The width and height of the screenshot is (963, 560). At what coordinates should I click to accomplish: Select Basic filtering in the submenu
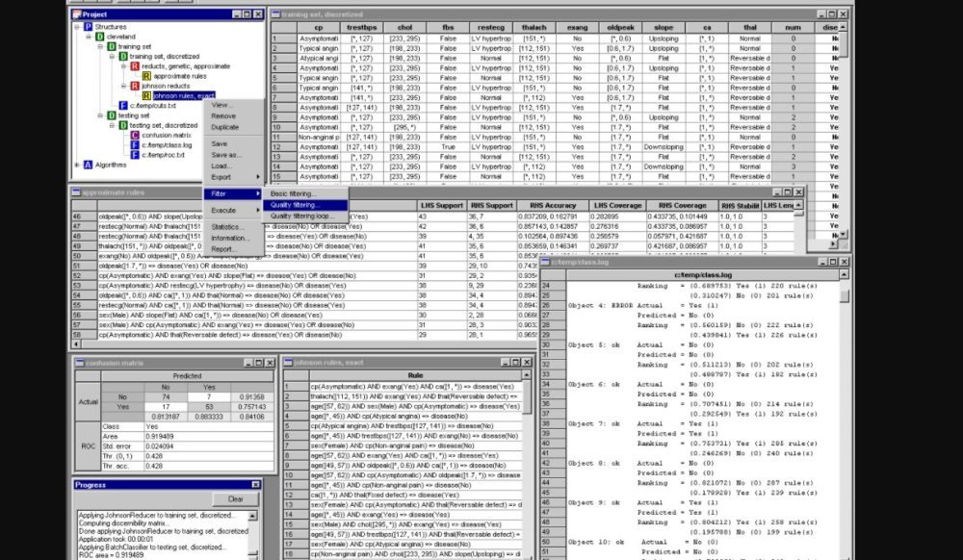click(293, 194)
